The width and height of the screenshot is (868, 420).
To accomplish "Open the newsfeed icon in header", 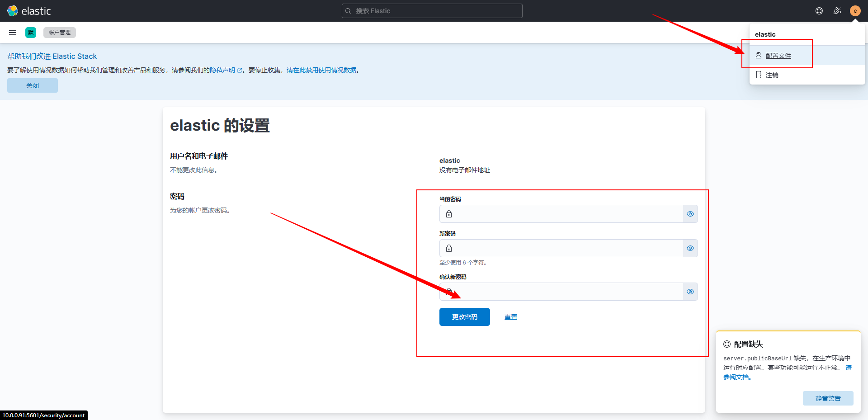I will click(x=837, y=11).
